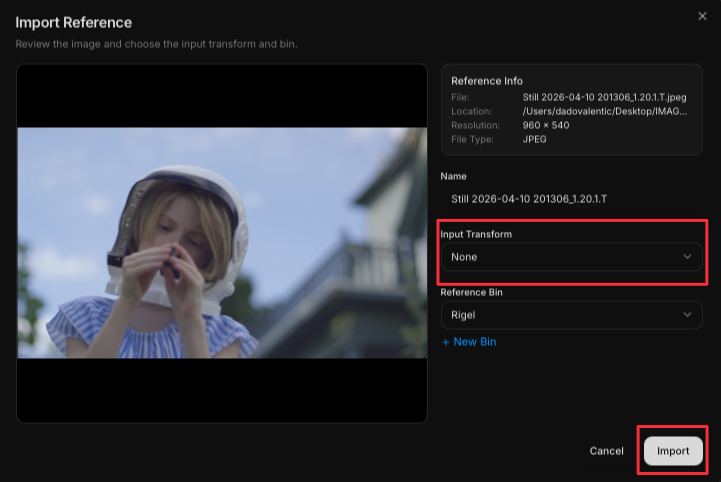The image size is (721, 482).
Task: Expand the Input Transform chevron arrow
Action: coord(687,257)
